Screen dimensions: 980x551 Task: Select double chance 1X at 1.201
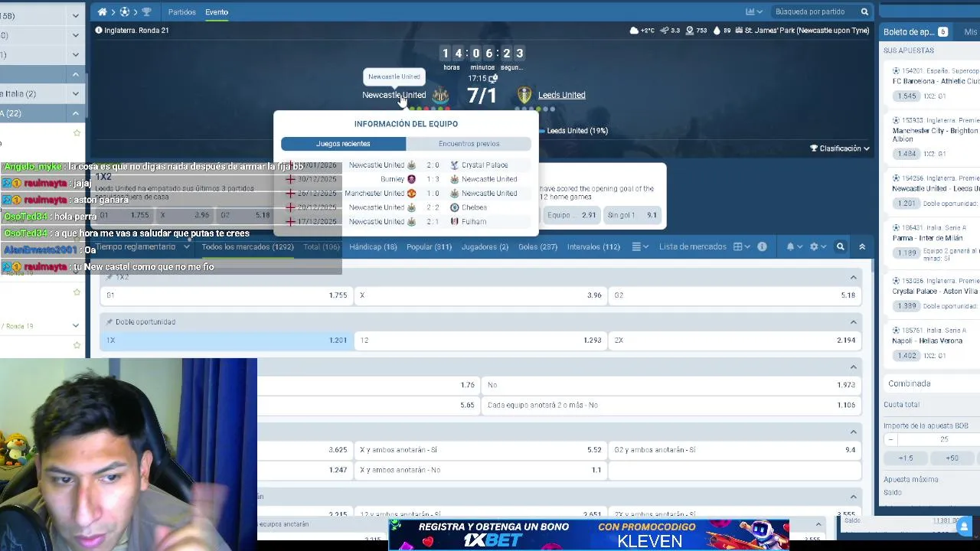[x=227, y=341]
